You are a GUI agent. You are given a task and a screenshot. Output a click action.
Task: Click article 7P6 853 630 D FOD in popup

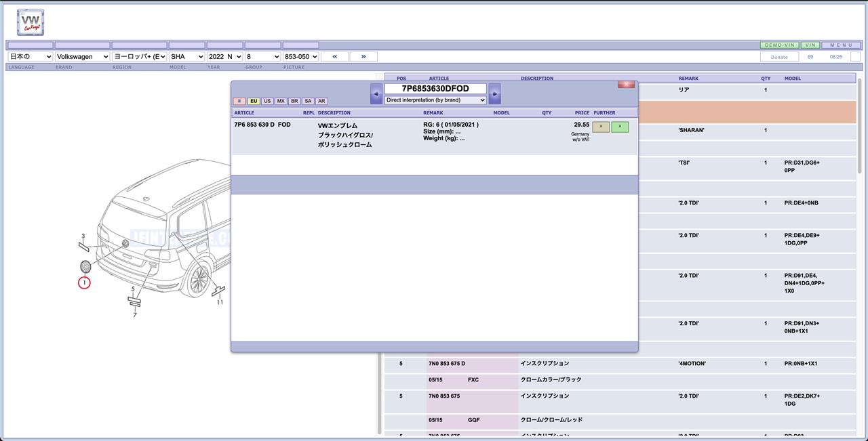point(262,125)
